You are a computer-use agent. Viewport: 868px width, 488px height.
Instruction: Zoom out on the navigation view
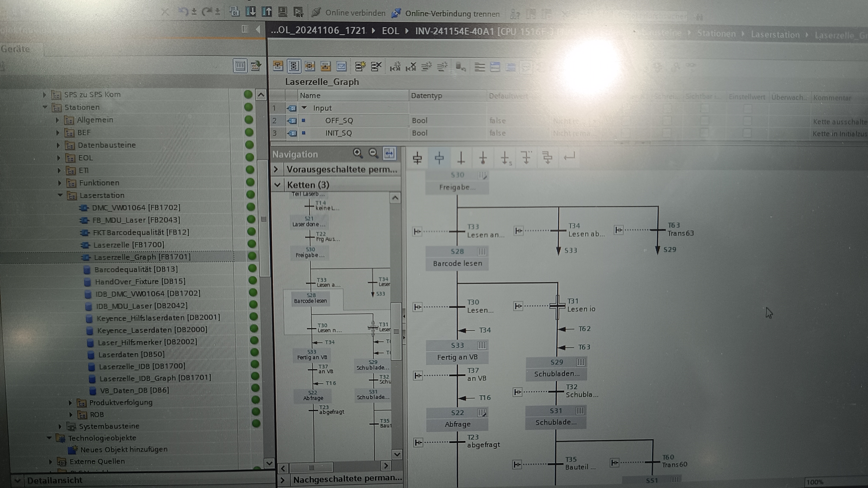coord(373,153)
